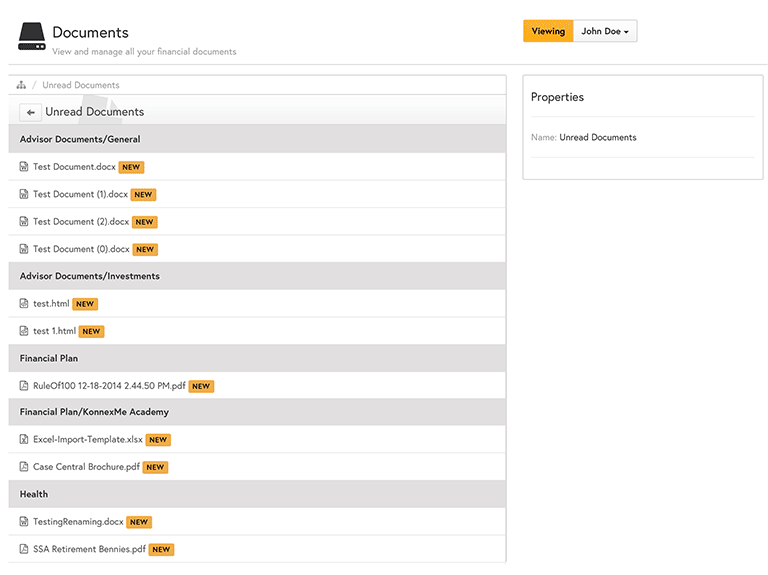
Task: Open the John Doe user dropdown
Action: click(605, 31)
